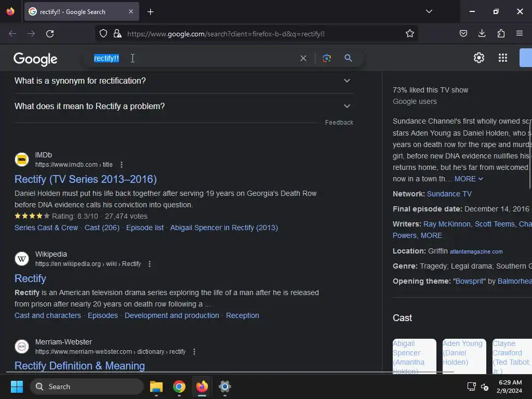Open the Wikipedia 'Rectify' result title
This screenshot has width=532, height=399.
(x=30, y=278)
